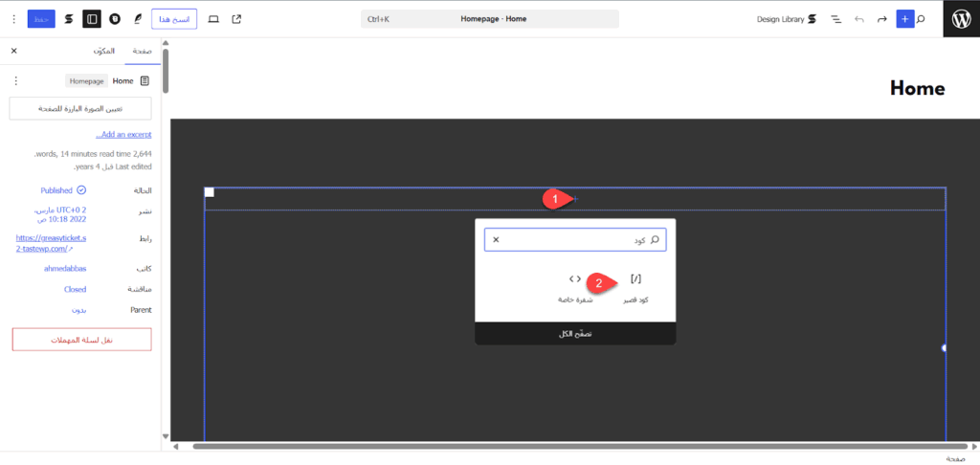Click the WordPress logo to exit editor
The width and height of the screenshot is (980, 465).
pos(961,19)
